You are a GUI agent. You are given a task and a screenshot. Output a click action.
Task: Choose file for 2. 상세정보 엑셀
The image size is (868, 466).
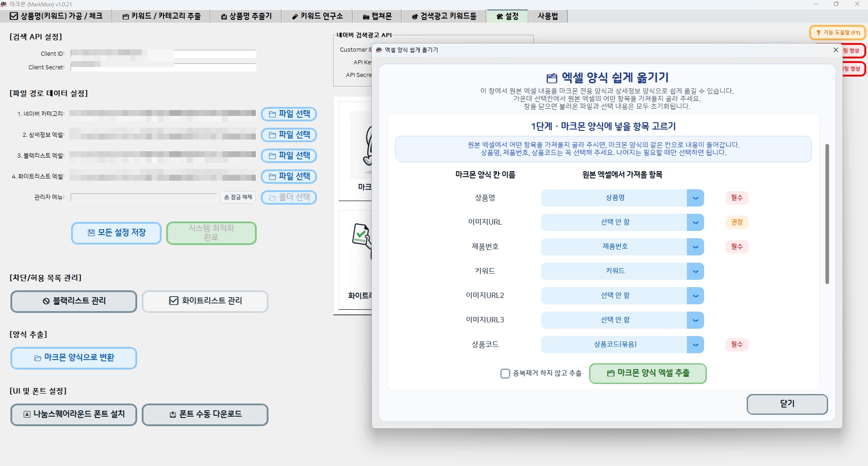point(289,135)
